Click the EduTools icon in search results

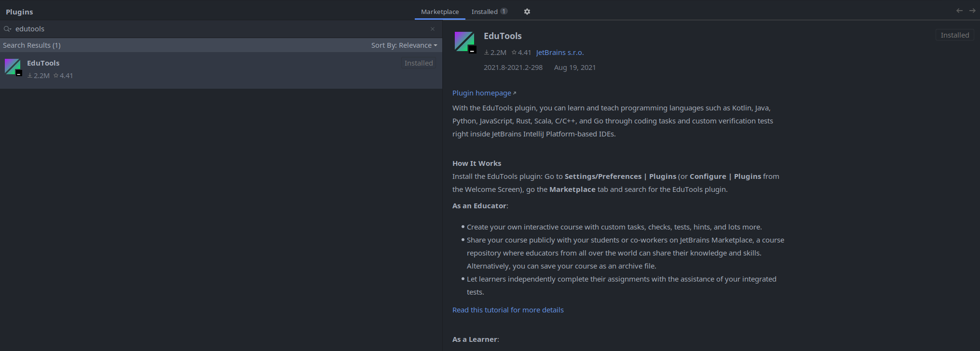point(13,67)
